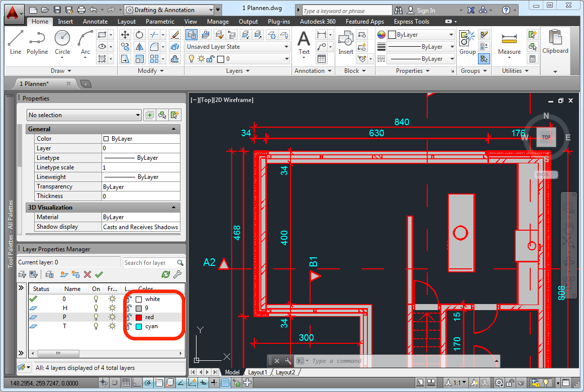
Task: Click the Table icon in Annotation panel
Action: tap(322, 59)
